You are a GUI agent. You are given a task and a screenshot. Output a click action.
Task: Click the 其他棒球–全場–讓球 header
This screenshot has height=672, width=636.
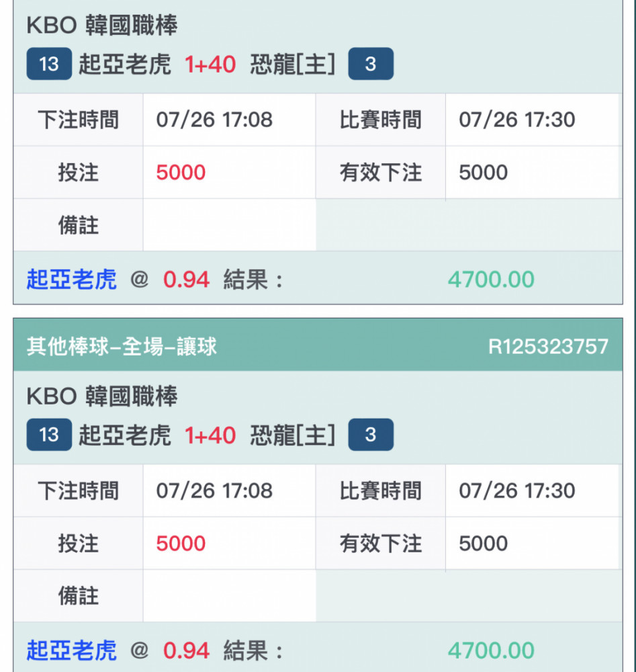(122, 346)
